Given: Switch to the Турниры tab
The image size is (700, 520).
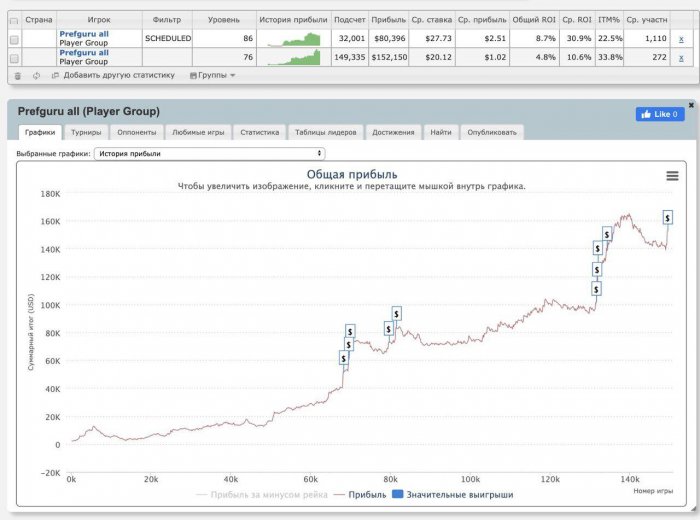Looking at the screenshot, I should pyautogui.click(x=86, y=132).
